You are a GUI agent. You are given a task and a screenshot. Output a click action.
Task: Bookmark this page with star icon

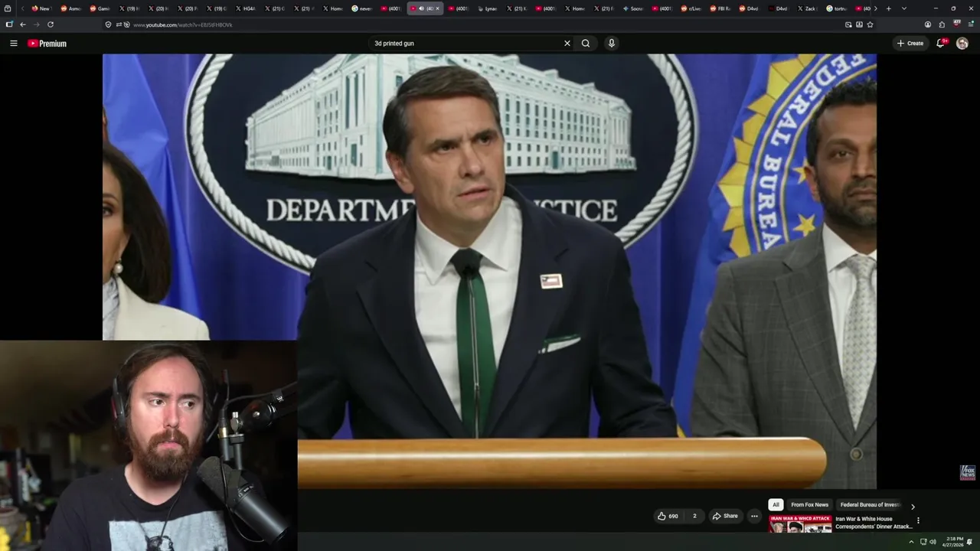[x=870, y=24]
